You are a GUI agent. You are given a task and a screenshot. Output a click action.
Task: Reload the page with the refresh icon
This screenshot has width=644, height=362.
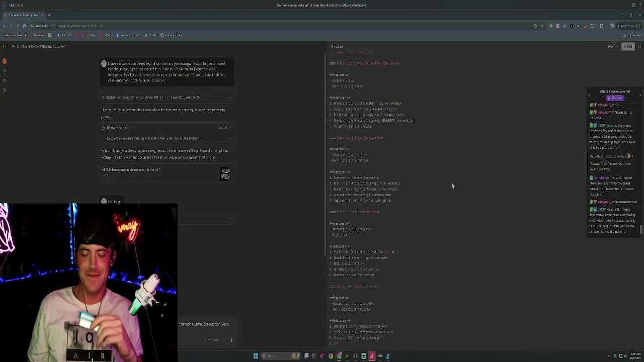[17, 26]
